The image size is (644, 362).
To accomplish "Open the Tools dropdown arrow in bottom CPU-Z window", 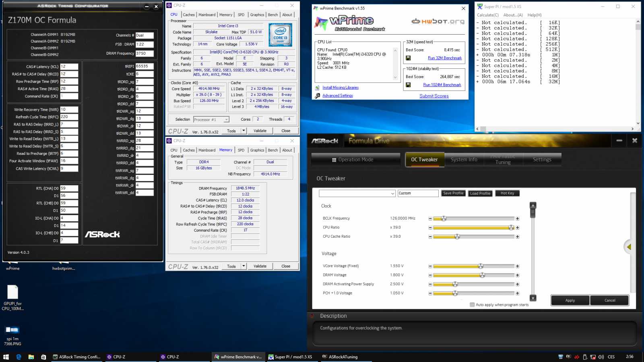I will point(244,266).
